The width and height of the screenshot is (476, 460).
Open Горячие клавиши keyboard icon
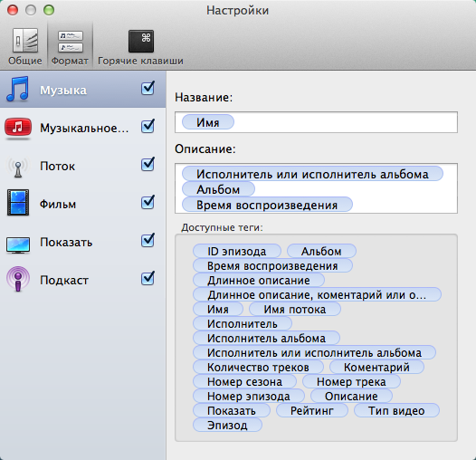tap(141, 41)
